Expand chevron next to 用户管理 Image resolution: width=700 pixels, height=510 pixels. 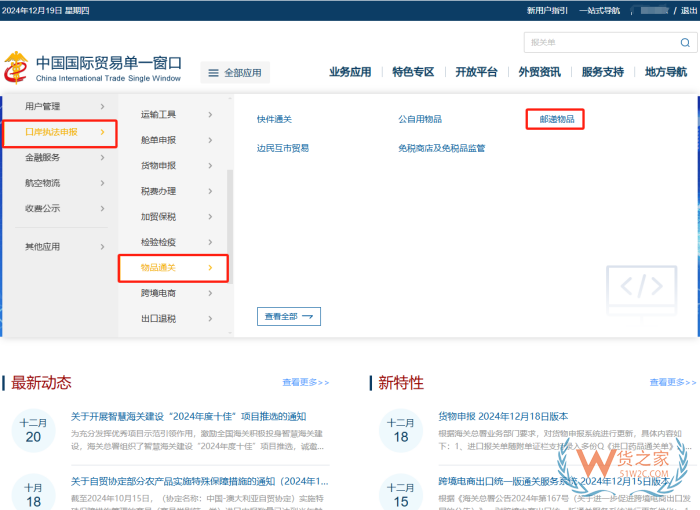tap(102, 106)
